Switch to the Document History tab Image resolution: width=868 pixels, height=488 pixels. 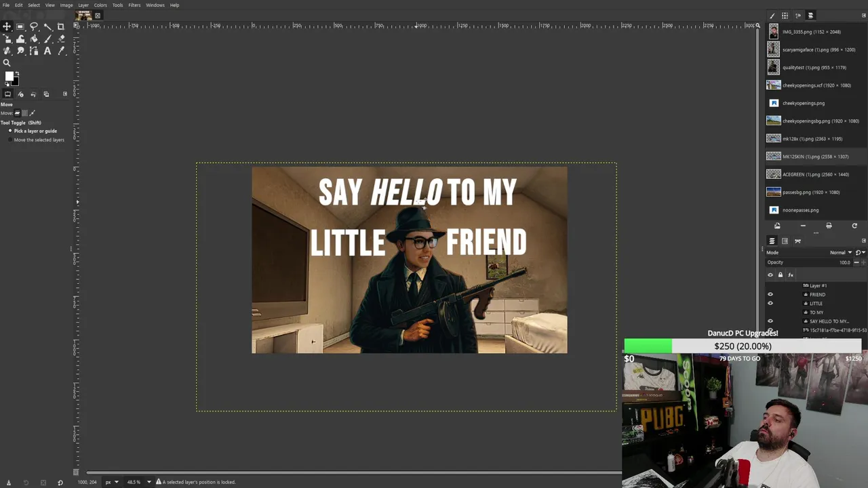coord(810,16)
